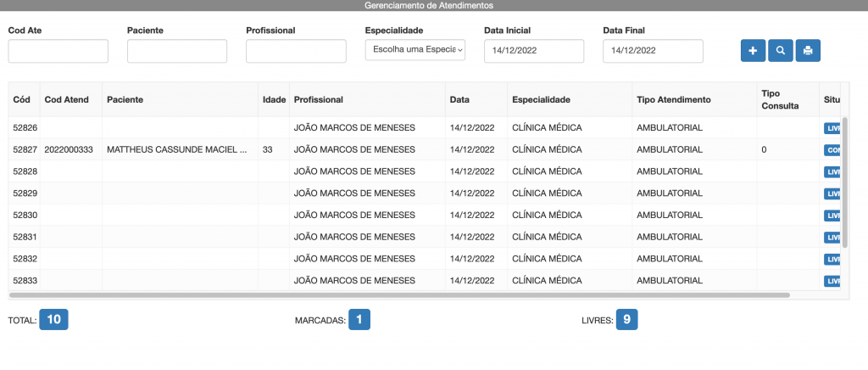Click the TOTAL count badge 10
This screenshot has height=370, width=868.
tap(53, 320)
